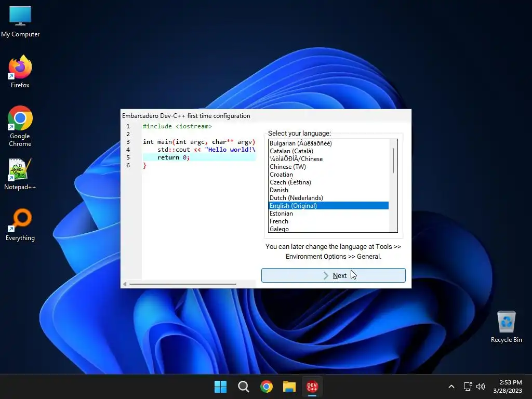The image size is (532, 399).
Task: Click the std::cout Hello world line
Action: pyautogui.click(x=206, y=150)
